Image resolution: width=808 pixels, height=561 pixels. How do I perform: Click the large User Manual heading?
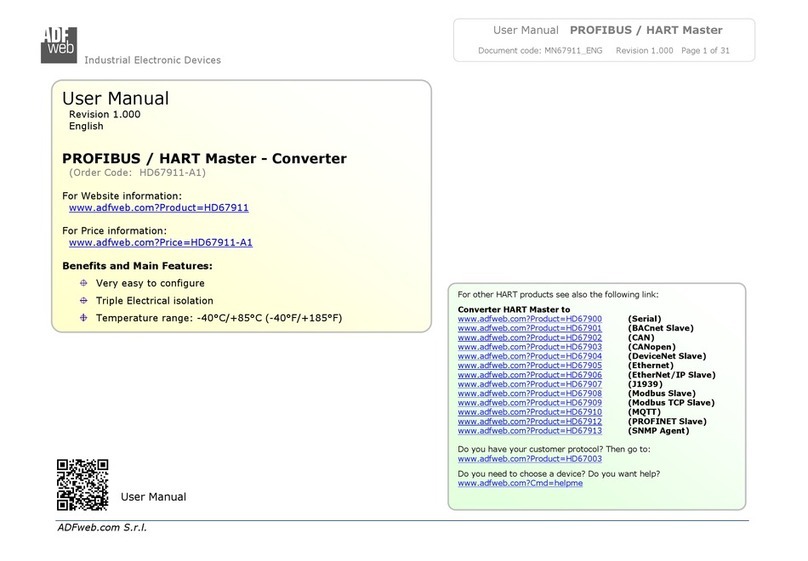coord(115,98)
